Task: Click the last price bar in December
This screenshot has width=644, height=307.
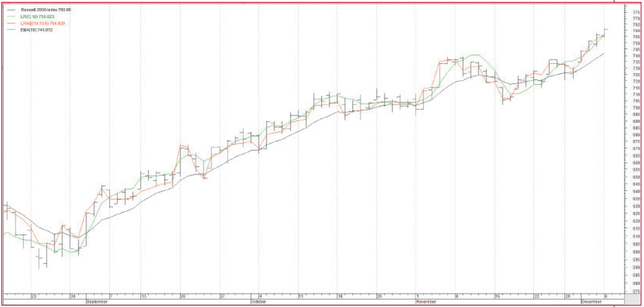Action: (605, 30)
